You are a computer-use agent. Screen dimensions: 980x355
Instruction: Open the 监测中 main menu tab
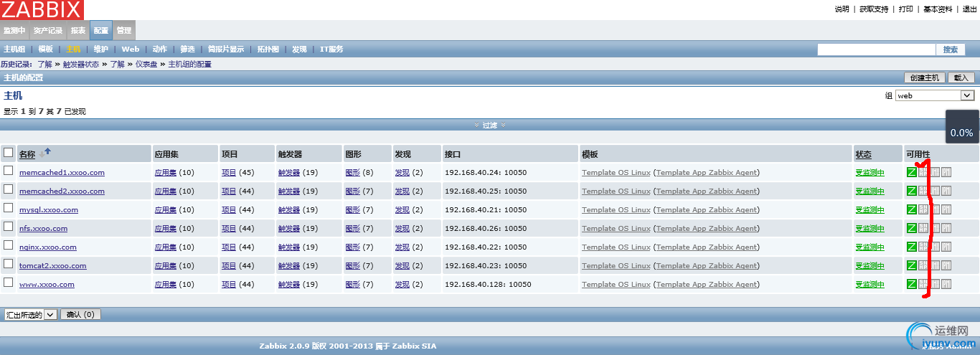point(14,31)
